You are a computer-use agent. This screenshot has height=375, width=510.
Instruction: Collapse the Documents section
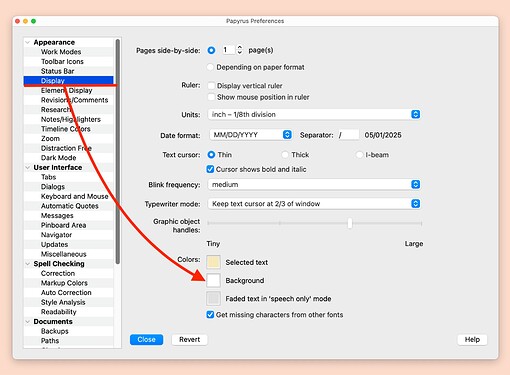(x=28, y=322)
